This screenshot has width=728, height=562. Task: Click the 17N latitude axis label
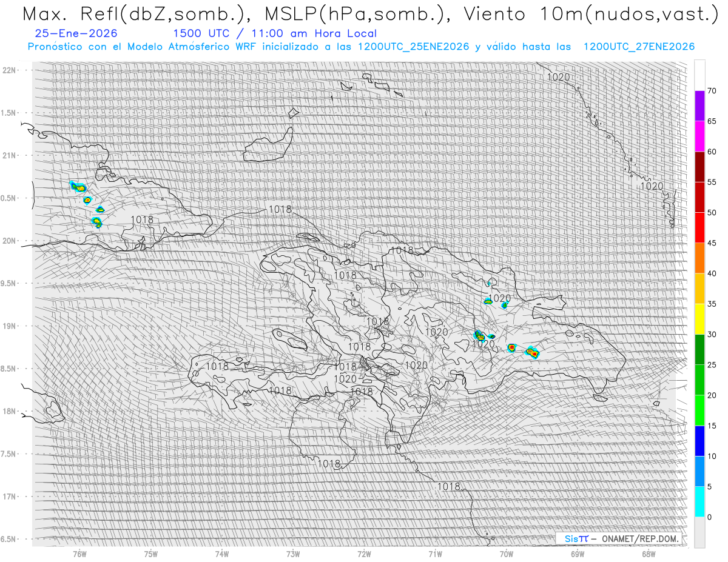pyautogui.click(x=10, y=497)
